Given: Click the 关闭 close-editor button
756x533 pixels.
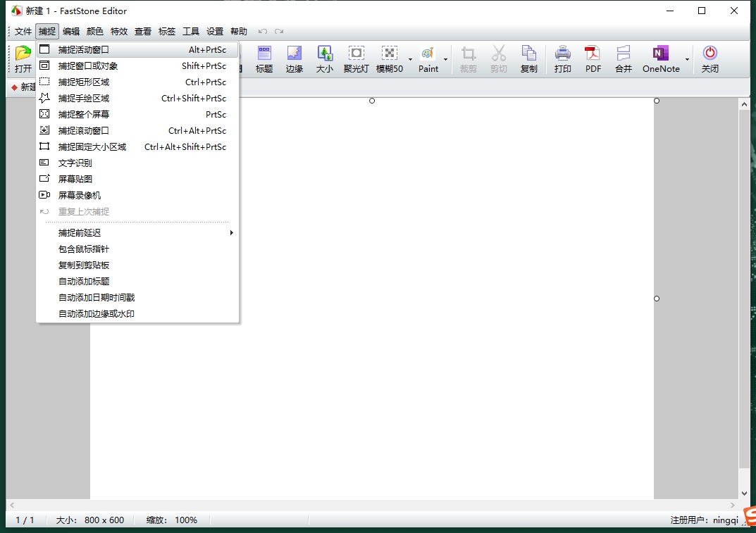Looking at the screenshot, I should pos(709,59).
